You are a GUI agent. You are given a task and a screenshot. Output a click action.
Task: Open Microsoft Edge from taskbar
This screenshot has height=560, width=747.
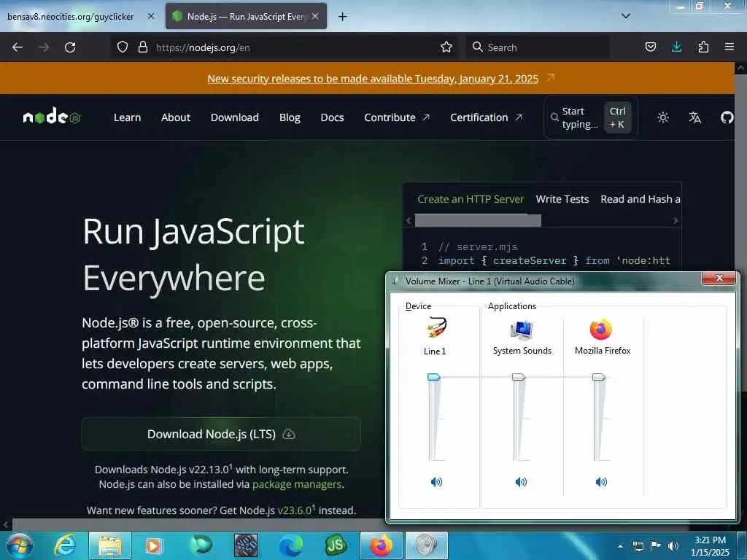290,545
